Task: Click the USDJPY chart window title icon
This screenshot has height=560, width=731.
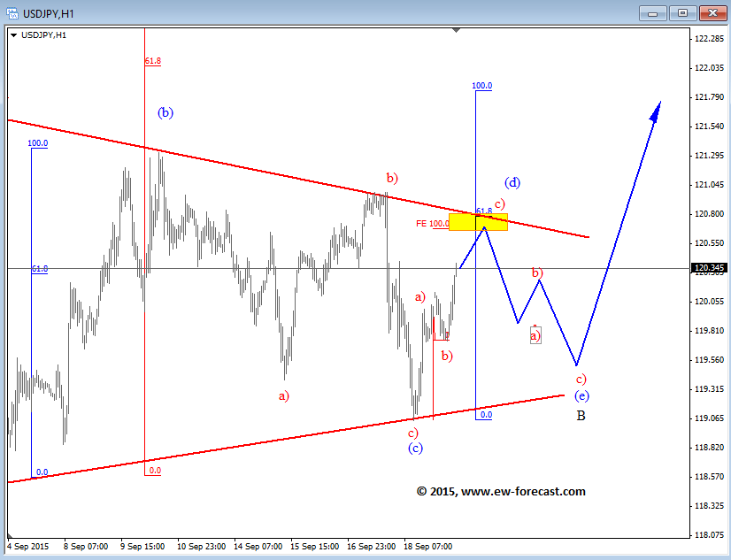Action: coord(12,12)
